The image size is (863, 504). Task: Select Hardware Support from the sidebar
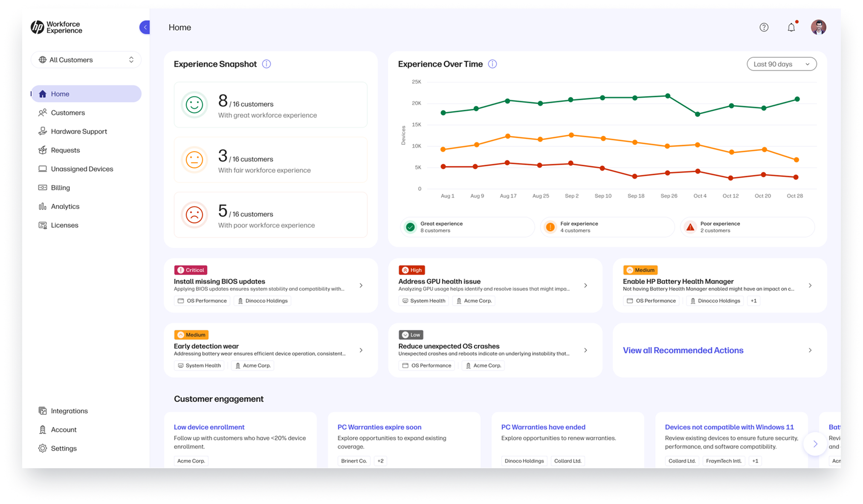(x=79, y=131)
